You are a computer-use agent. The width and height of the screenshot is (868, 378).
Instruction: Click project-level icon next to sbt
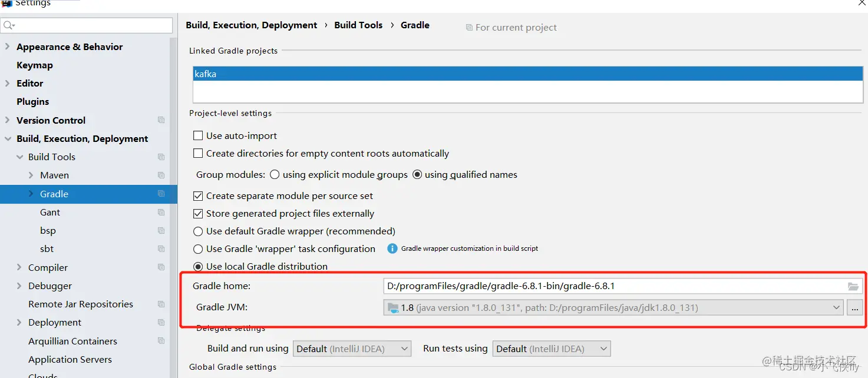pyautogui.click(x=161, y=249)
